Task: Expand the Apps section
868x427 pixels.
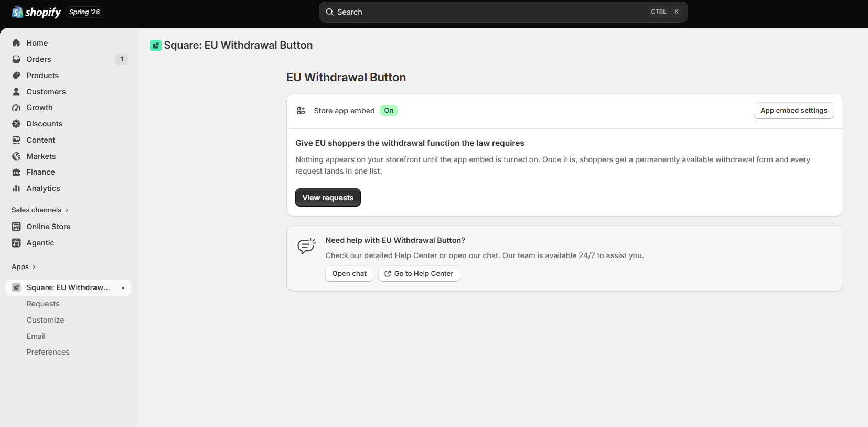Action: pos(24,267)
